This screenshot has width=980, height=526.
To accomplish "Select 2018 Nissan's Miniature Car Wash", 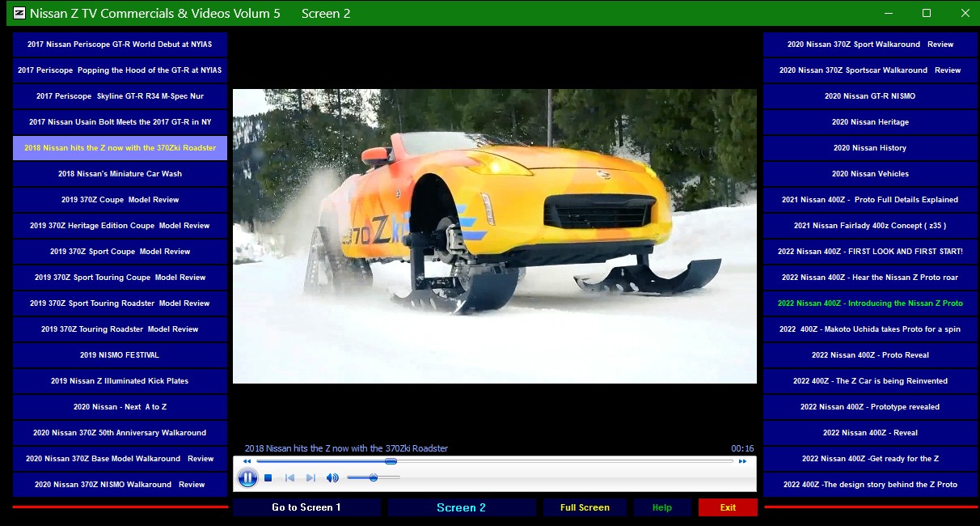I will (x=120, y=174).
